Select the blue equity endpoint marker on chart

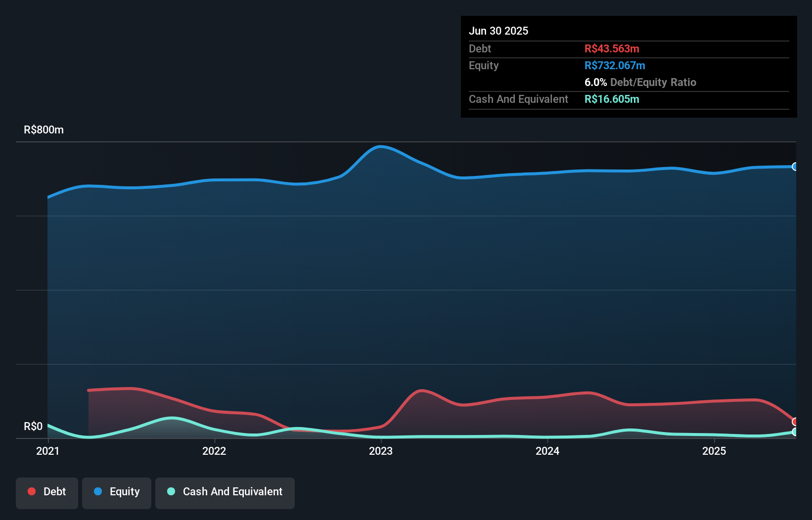(x=795, y=167)
